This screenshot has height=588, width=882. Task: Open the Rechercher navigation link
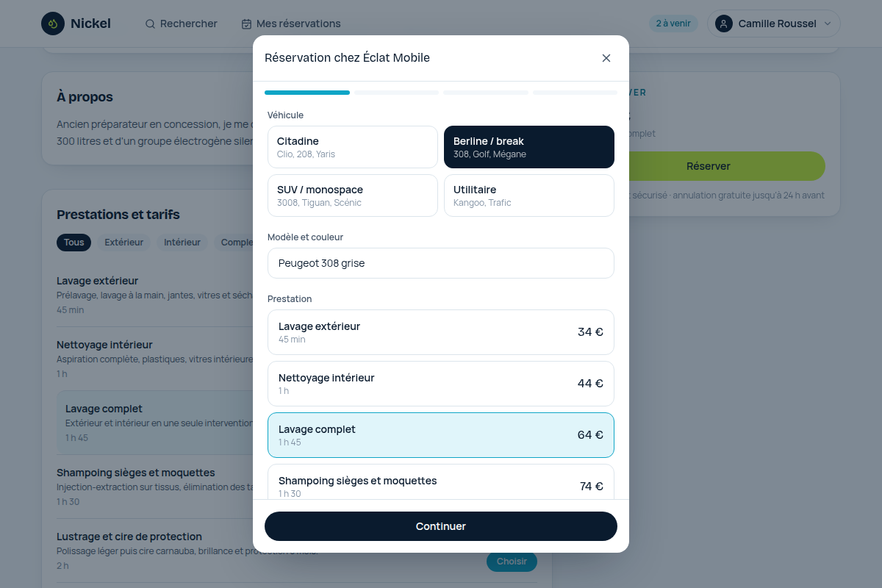(x=182, y=24)
